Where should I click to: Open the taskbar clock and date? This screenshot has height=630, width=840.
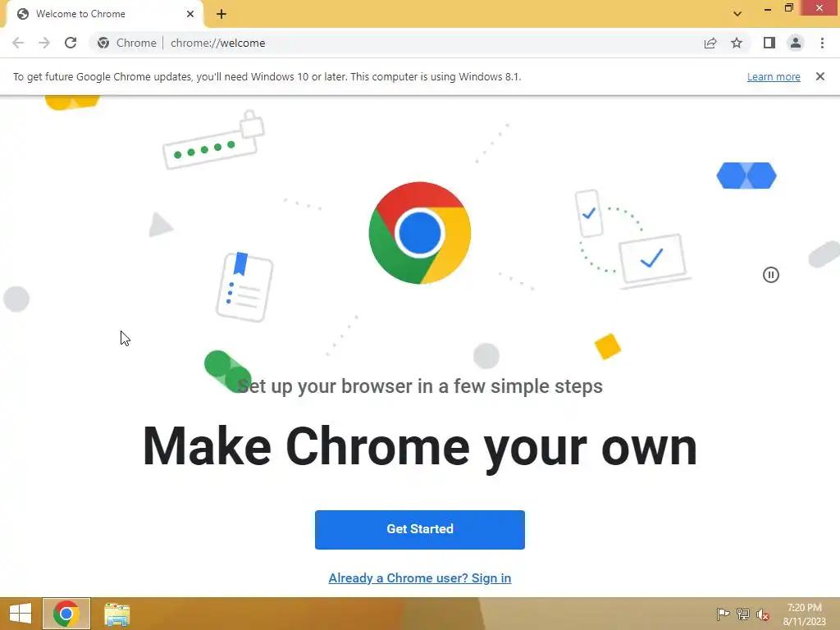(804, 614)
